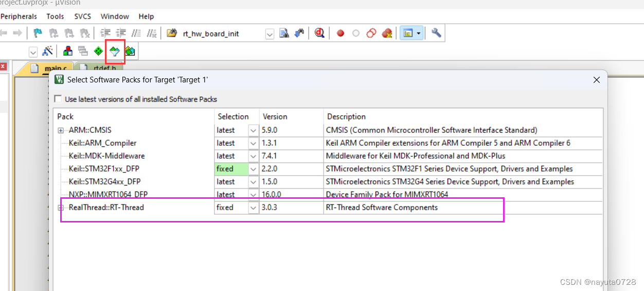Click the binoculars find icon
Viewport: 644px width, 291px height.
coord(299,33)
